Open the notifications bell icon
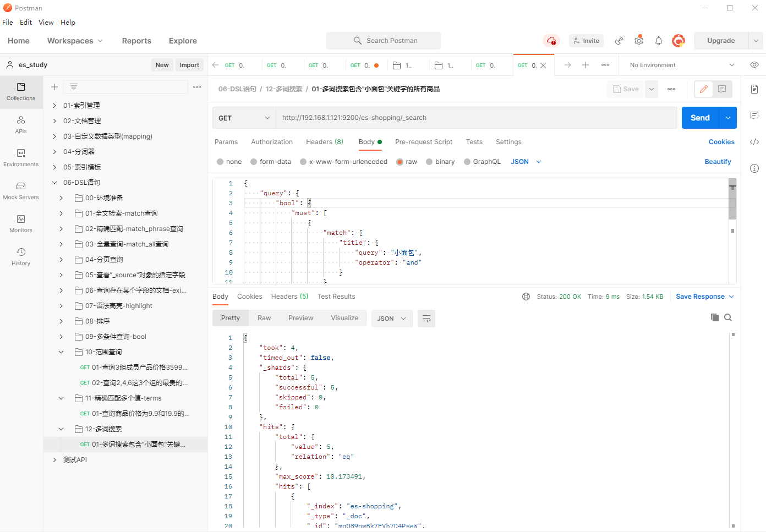 click(658, 41)
